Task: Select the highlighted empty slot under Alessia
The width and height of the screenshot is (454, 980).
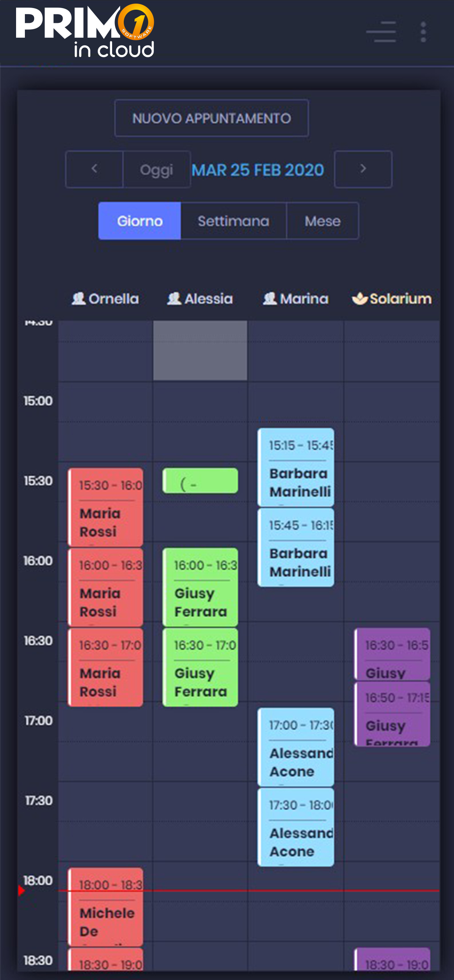Action: pos(200,350)
